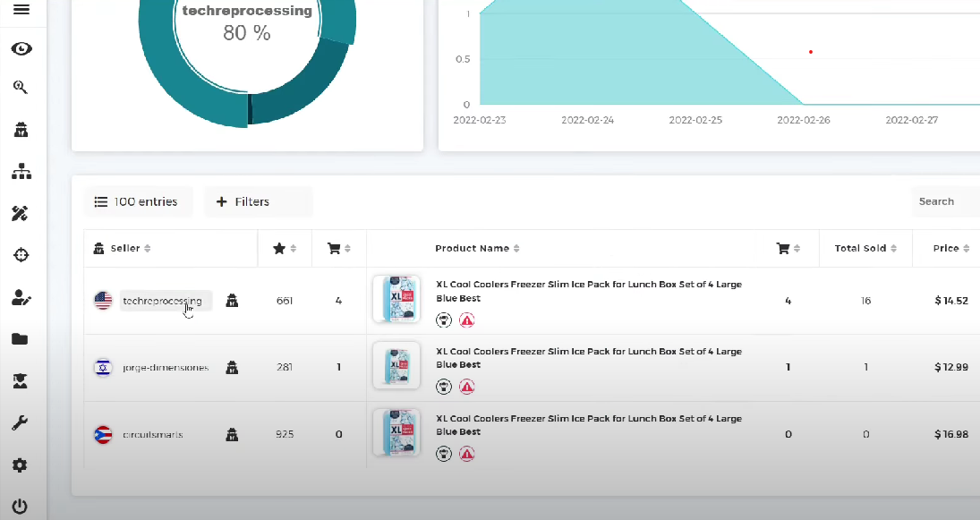Click the US flag icon for techreprocessing
The width and height of the screenshot is (980, 520).
[103, 301]
